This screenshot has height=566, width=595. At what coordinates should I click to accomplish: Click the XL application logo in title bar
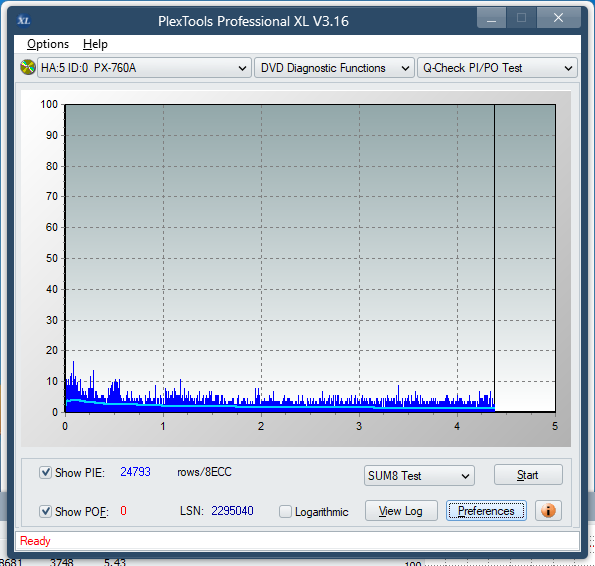tap(24, 20)
